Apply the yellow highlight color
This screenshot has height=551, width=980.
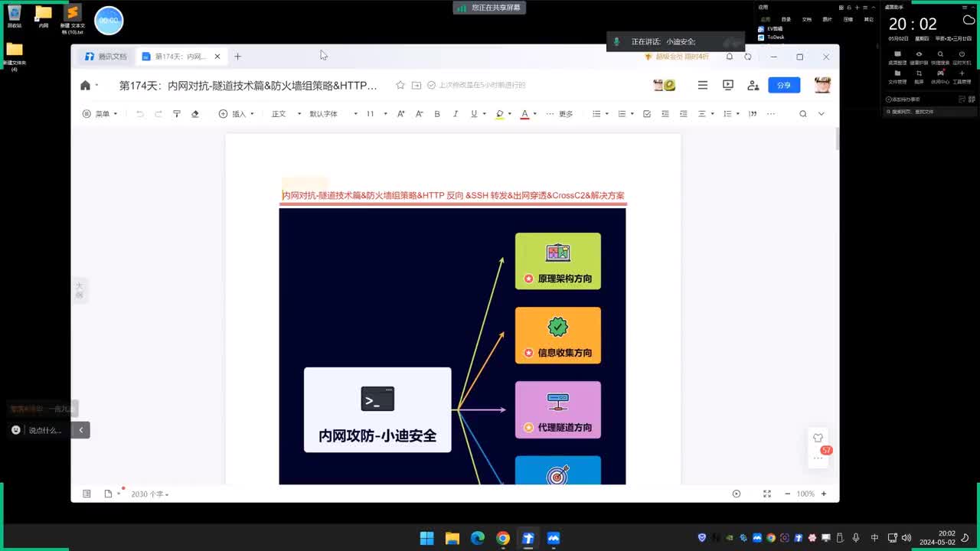click(500, 114)
